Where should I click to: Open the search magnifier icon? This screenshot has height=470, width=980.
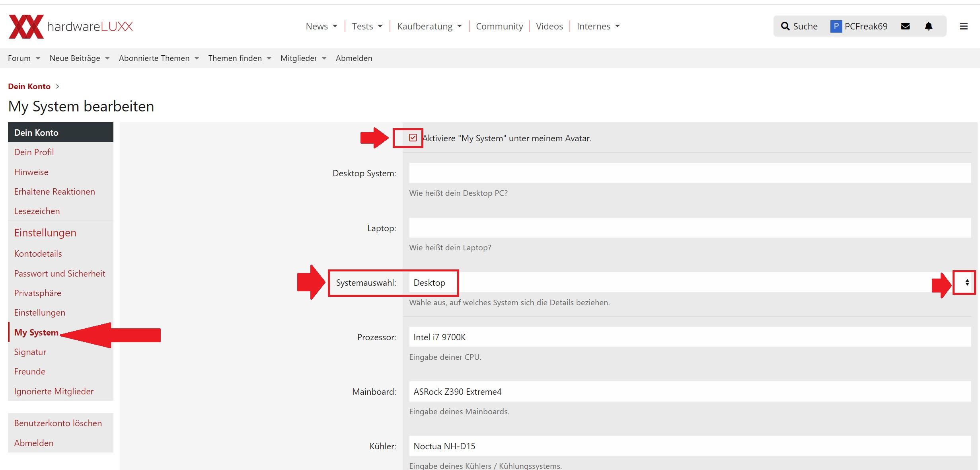(785, 26)
